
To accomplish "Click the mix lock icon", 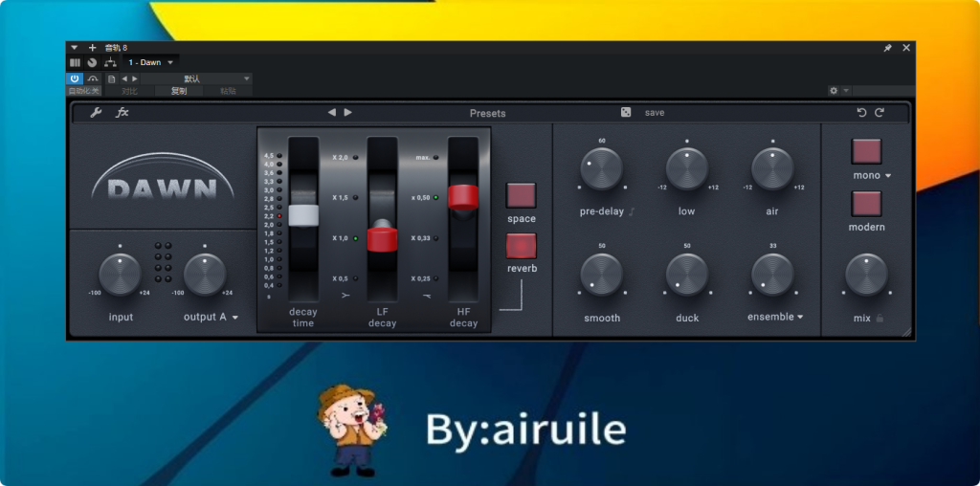I will click(x=880, y=318).
